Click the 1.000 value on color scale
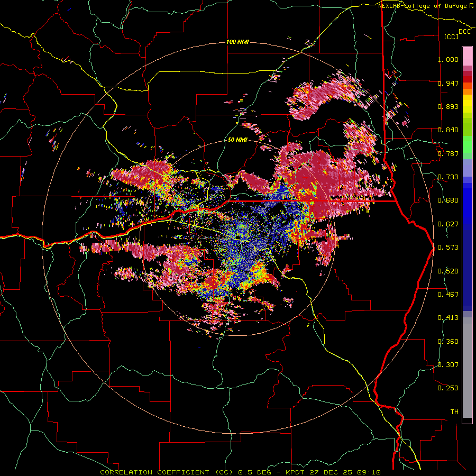 [448, 59]
